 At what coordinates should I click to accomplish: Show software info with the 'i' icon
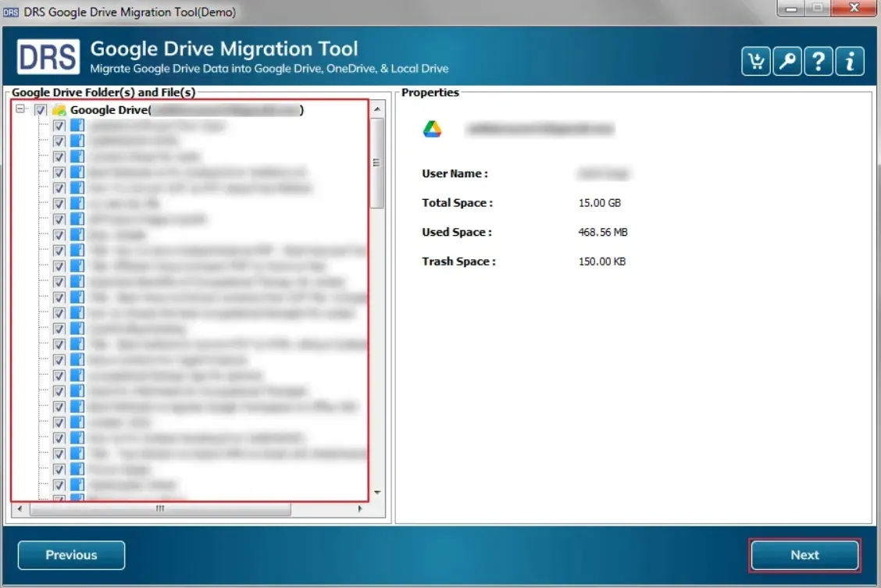(850, 61)
